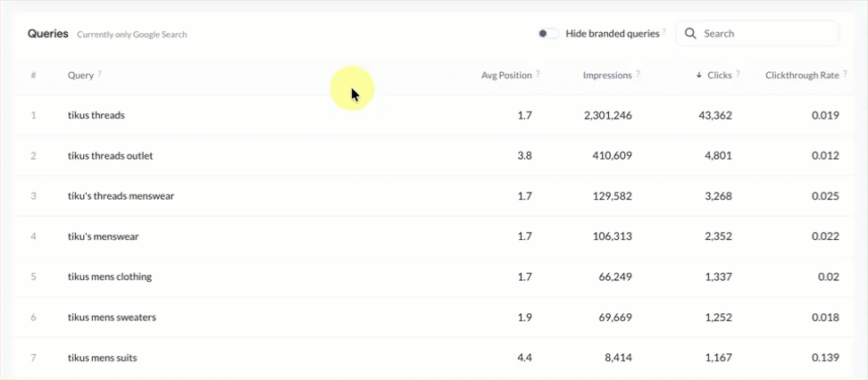Open the tikus threads query row
Viewport: 868px width, 380px height.
coord(434,116)
